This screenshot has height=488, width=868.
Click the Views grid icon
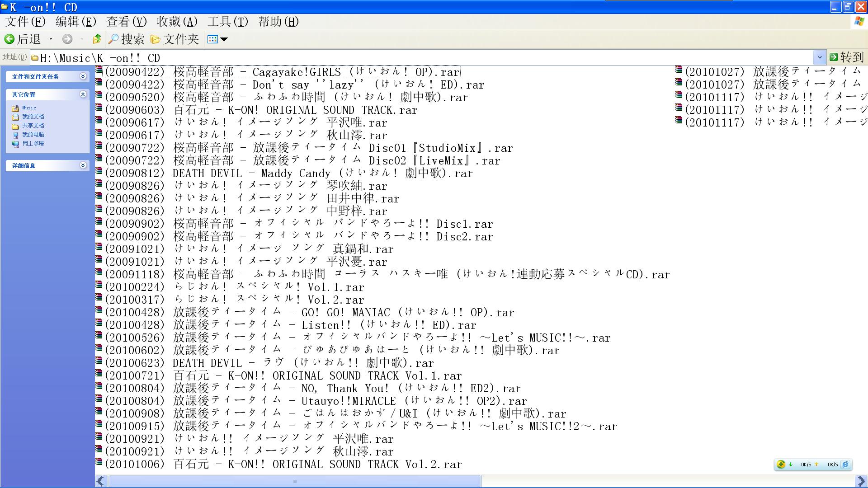[x=212, y=39]
